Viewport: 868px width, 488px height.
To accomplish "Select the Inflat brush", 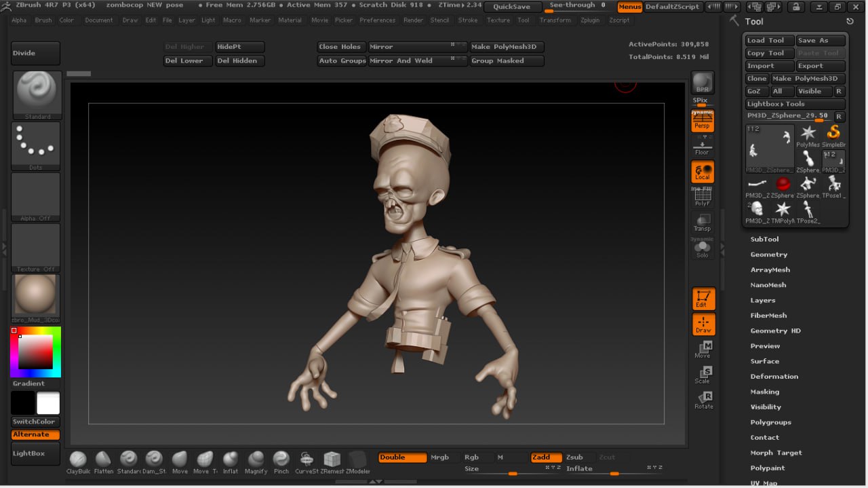I will tap(231, 460).
